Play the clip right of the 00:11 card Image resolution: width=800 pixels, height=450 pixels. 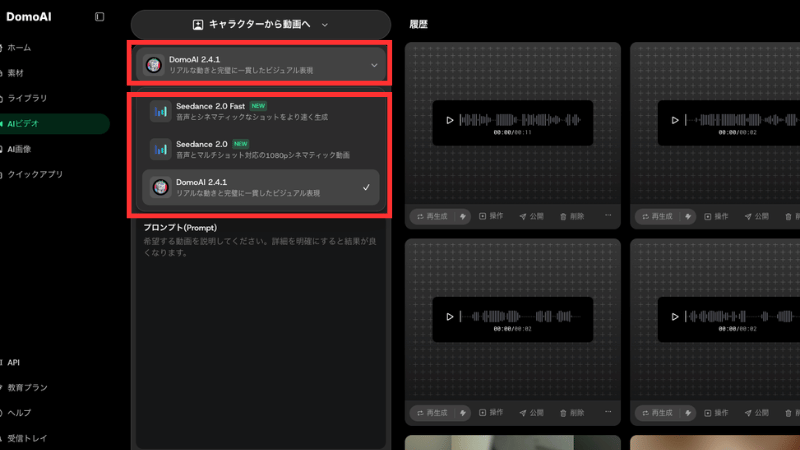[674, 120]
